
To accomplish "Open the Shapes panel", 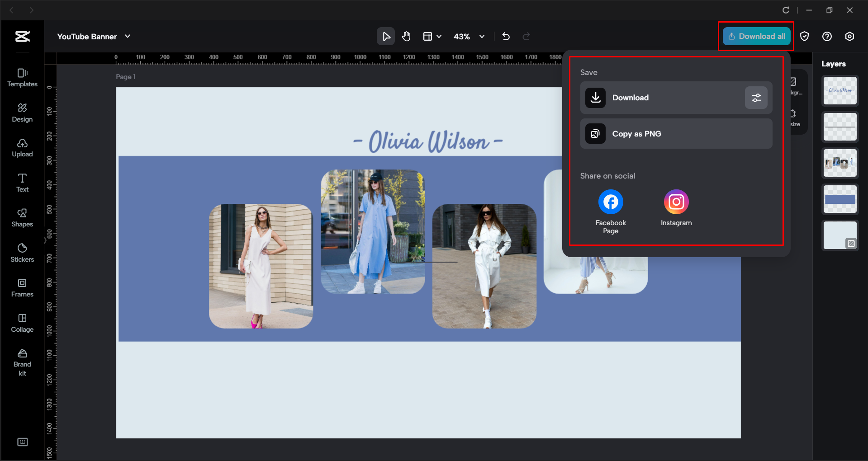I will [22, 217].
